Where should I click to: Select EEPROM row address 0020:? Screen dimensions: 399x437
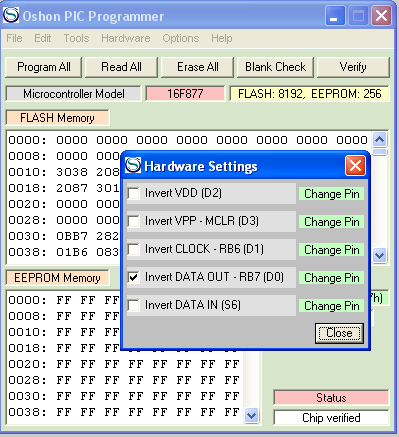coord(27,364)
